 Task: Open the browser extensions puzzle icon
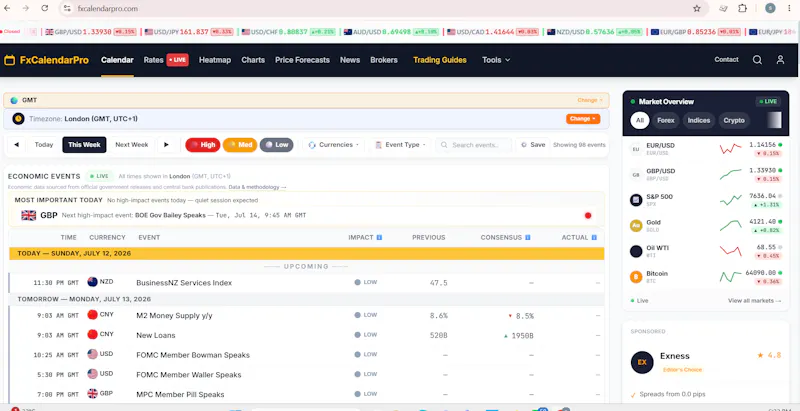click(742, 8)
